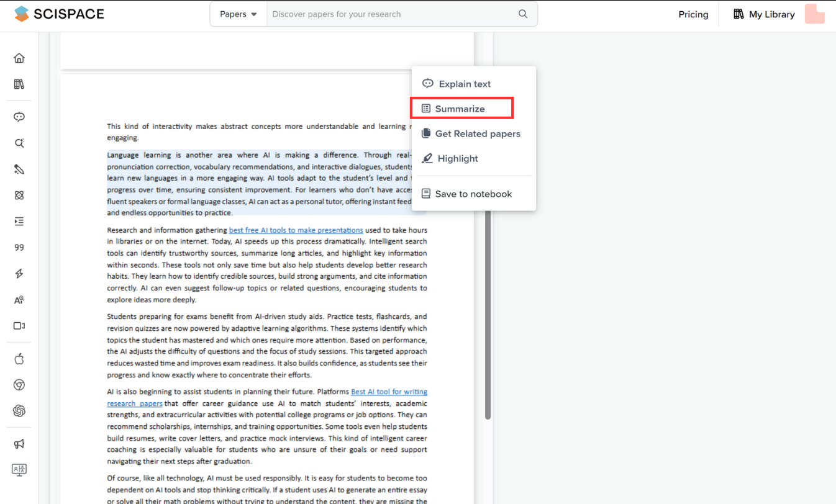Open the library books sidebar icon

click(19, 84)
